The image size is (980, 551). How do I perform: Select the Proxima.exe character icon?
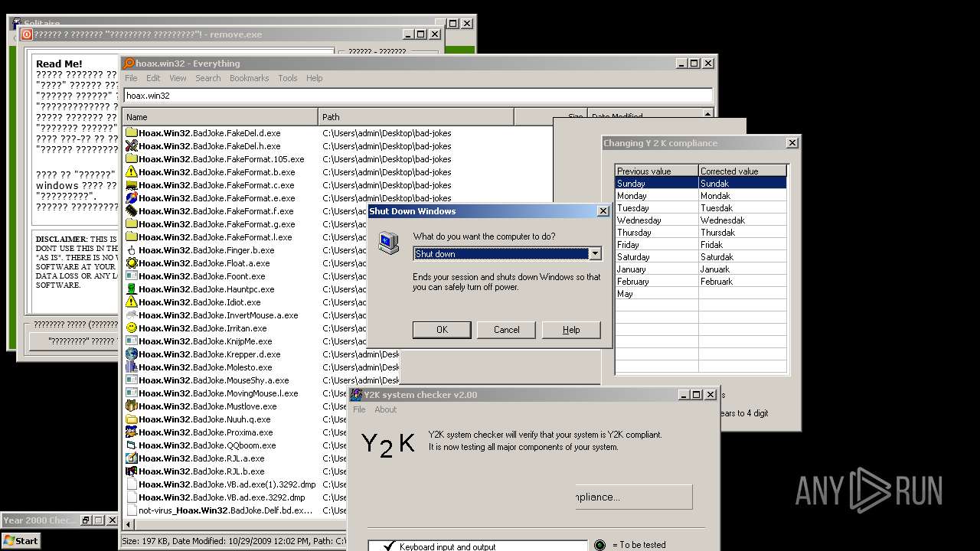pos(132,432)
